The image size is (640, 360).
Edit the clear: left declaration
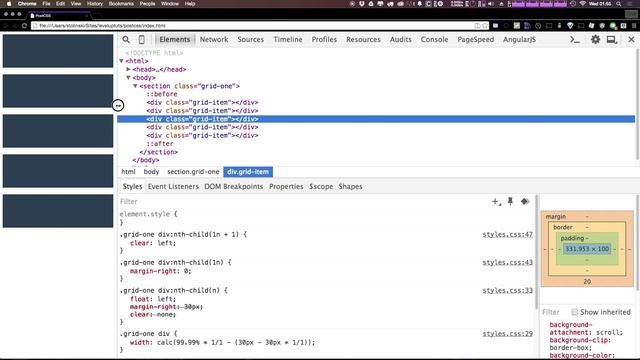pyautogui.click(x=153, y=243)
